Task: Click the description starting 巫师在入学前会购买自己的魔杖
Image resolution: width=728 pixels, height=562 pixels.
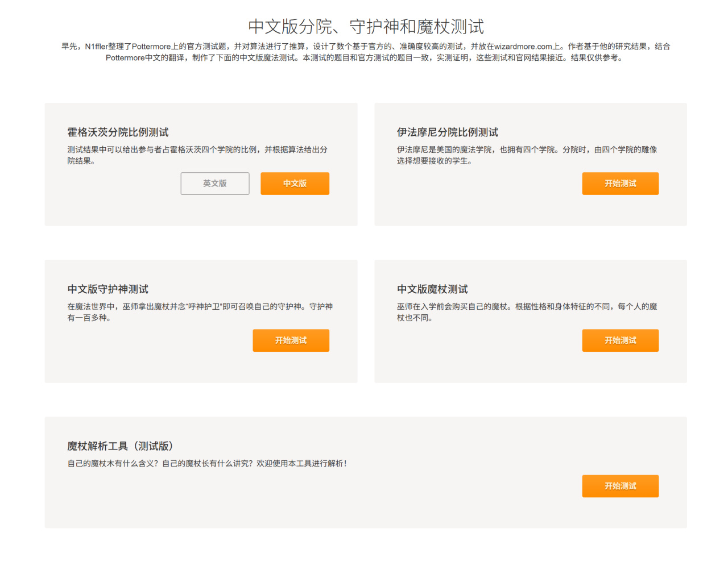Action: [x=527, y=312]
